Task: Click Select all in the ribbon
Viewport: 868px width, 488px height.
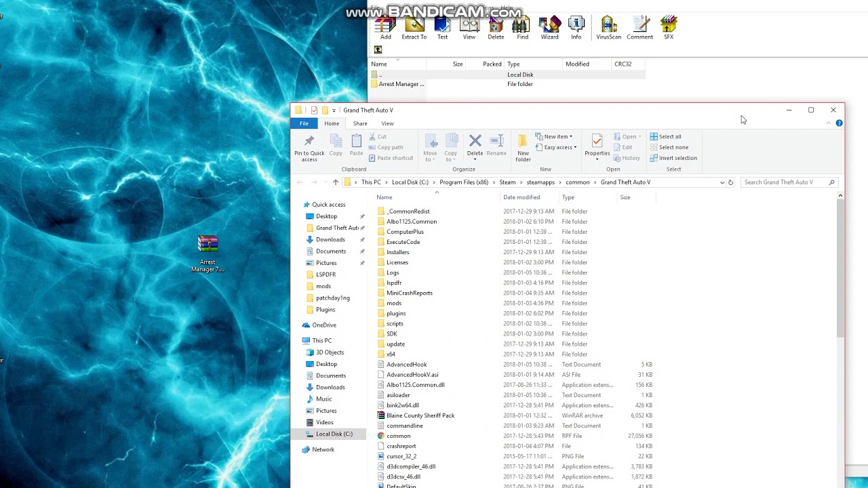Action: coord(665,137)
